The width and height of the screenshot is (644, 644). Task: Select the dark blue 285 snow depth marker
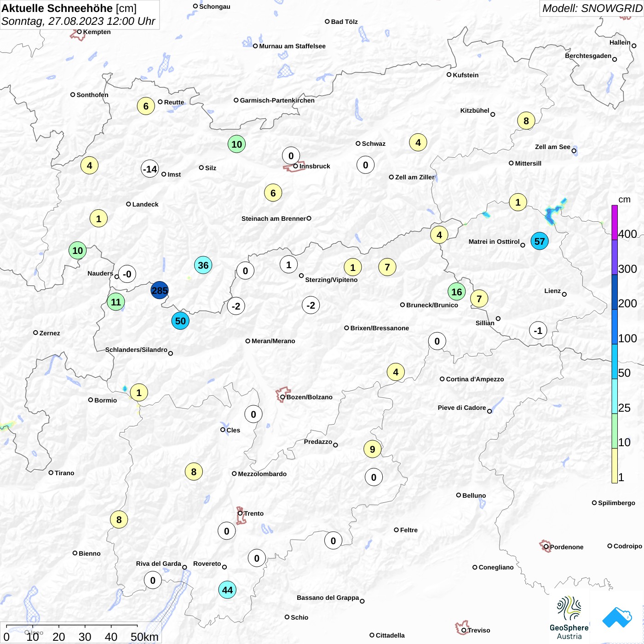(x=160, y=290)
